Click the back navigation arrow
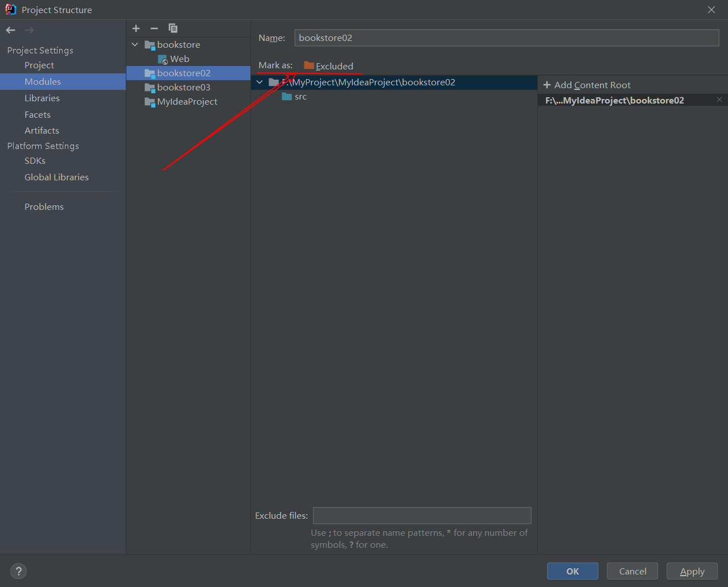 [x=10, y=30]
